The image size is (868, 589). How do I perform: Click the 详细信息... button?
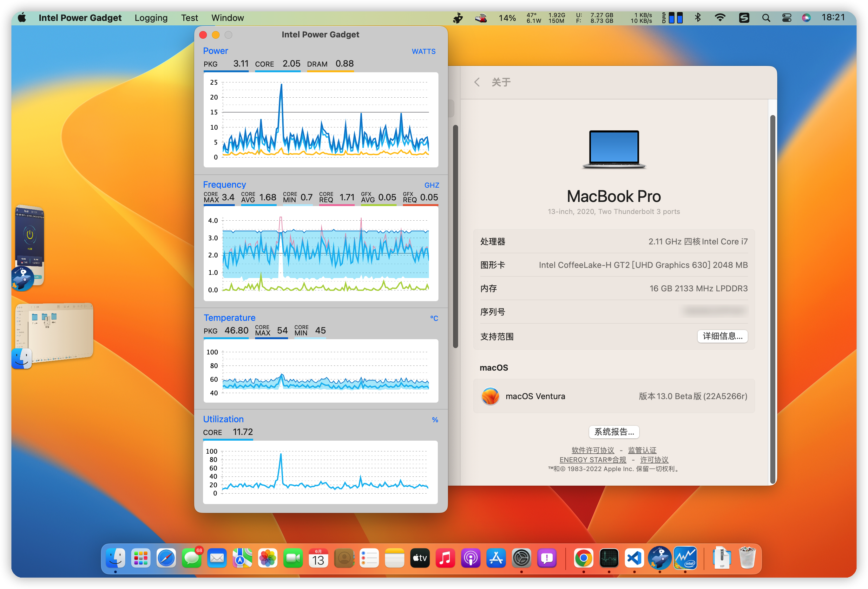tap(722, 336)
